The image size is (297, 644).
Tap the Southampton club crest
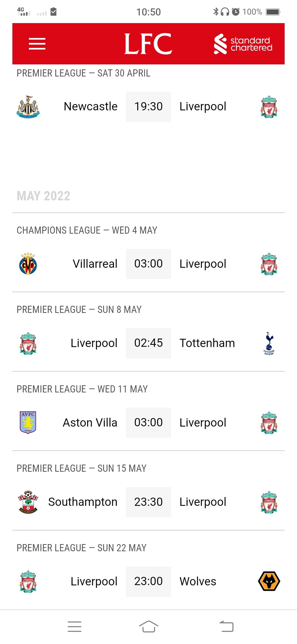coord(28,502)
